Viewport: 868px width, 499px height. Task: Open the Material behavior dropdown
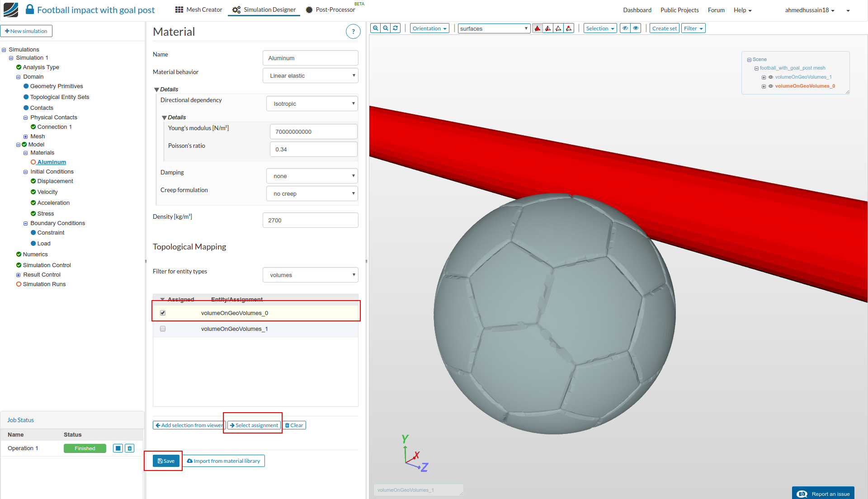pos(311,75)
